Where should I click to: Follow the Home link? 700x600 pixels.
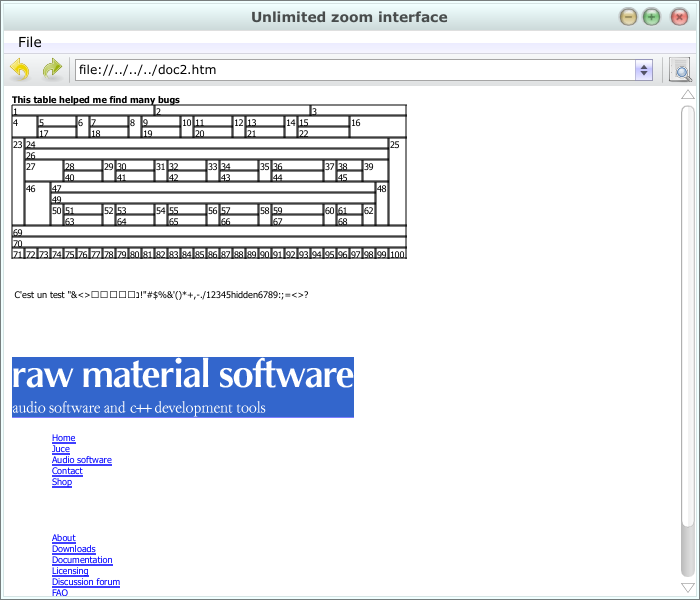tap(63, 438)
